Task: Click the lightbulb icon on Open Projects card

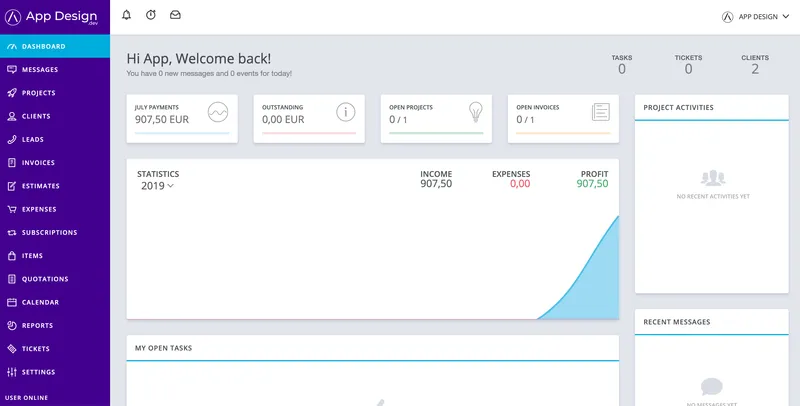Action: [x=476, y=112]
